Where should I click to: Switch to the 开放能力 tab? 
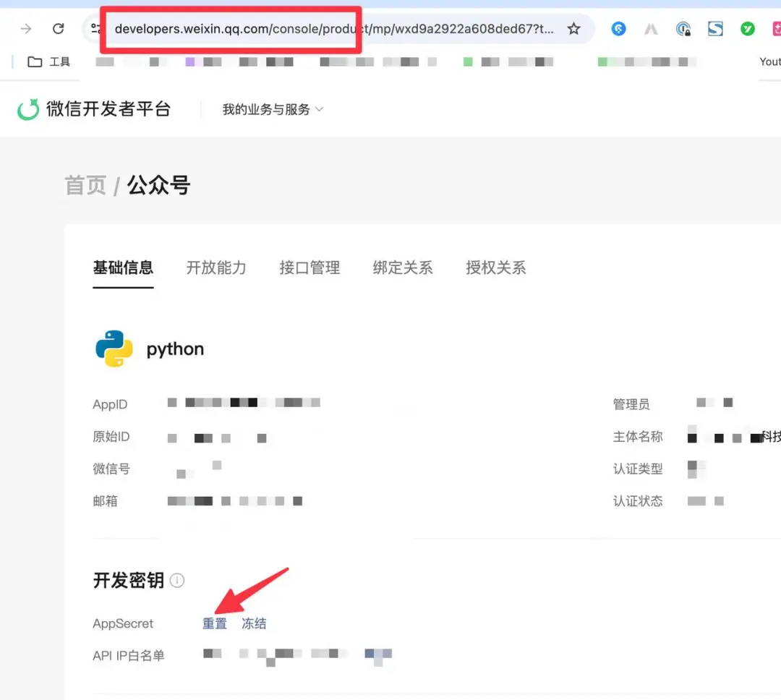click(216, 268)
